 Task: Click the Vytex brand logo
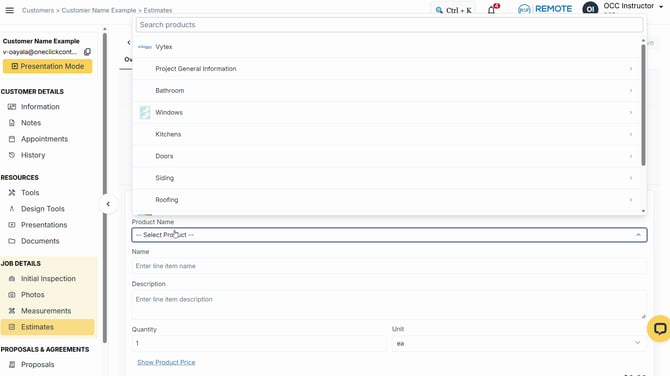coord(145,47)
